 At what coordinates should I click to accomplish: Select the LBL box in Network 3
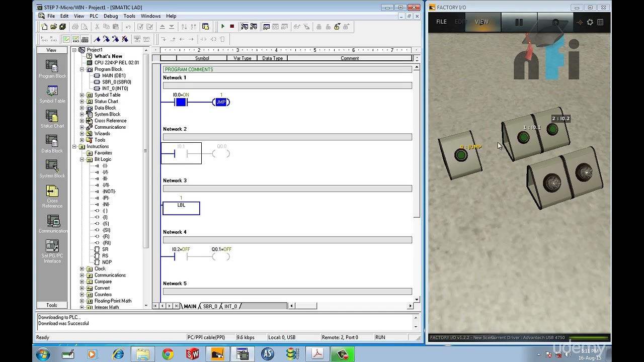181,208
